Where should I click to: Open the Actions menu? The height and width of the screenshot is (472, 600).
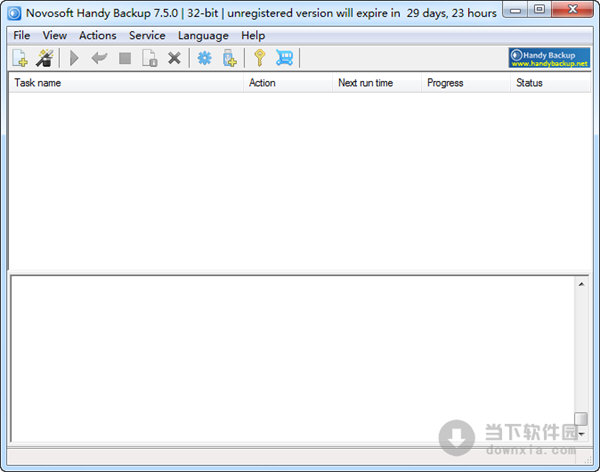[98, 36]
